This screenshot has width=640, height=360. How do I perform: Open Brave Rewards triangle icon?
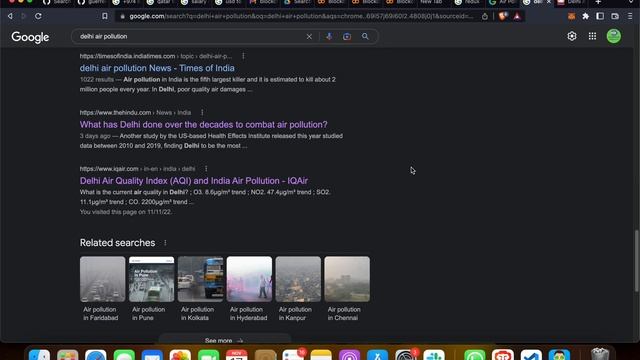pos(517,16)
